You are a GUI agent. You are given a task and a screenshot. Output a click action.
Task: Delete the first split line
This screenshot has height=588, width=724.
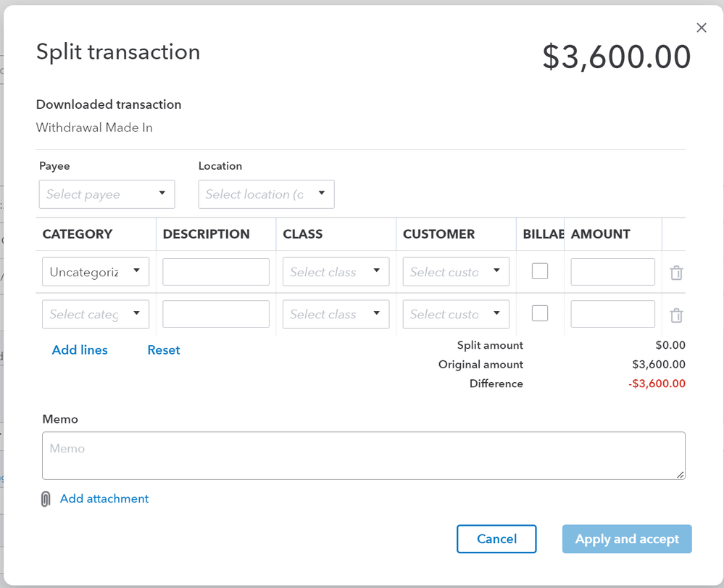676,273
